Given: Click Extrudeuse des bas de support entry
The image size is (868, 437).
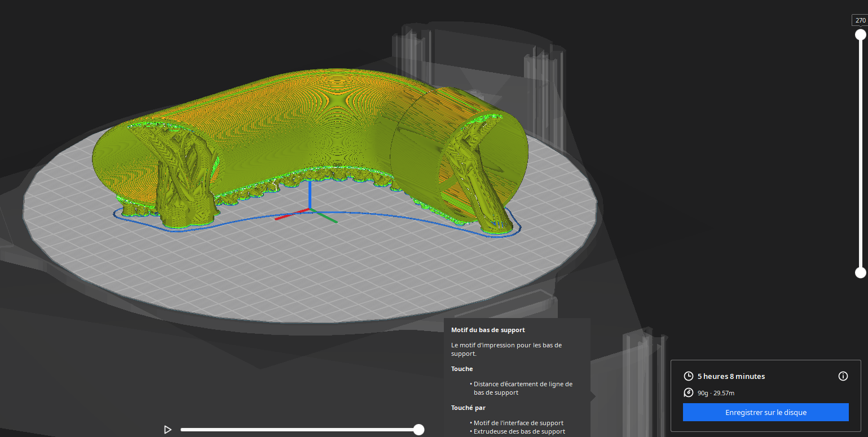Looking at the screenshot, I should [519, 431].
